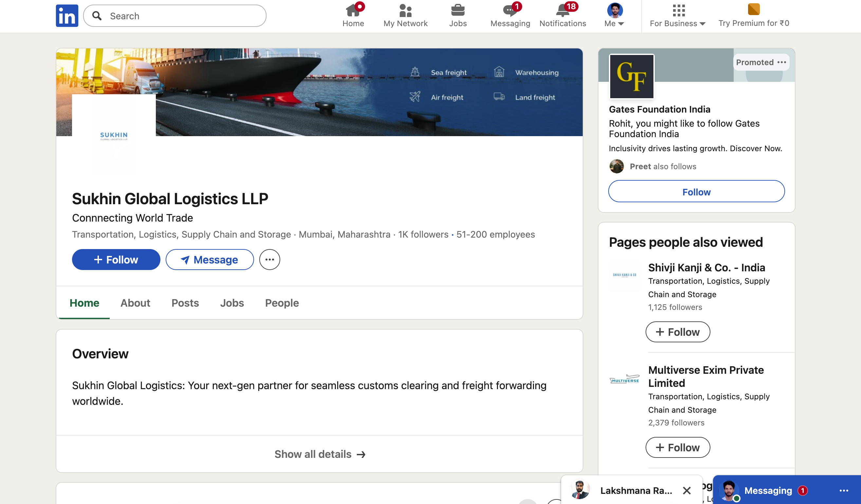Viewport: 861px width, 504px height.
Task: Follow Shivji Kanji & Co. - India
Action: tap(678, 332)
